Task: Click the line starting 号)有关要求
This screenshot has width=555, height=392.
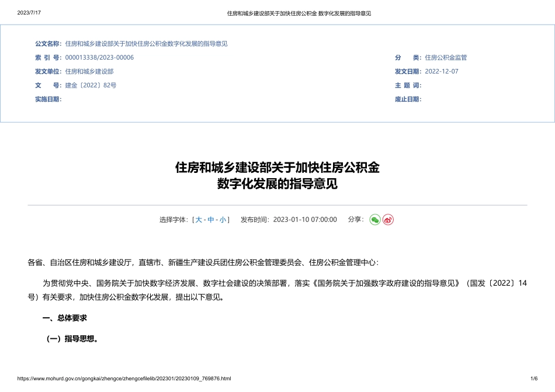Action: click(126, 297)
